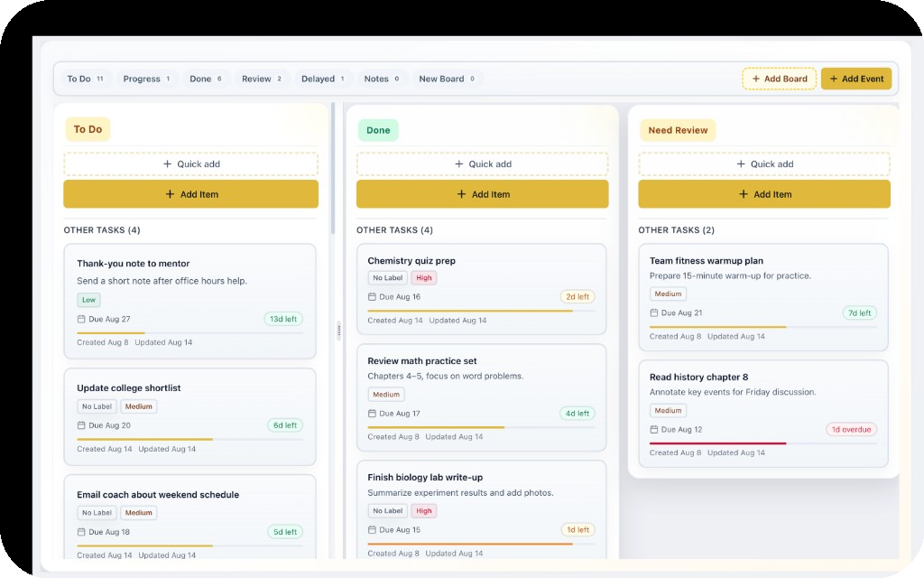924x578 pixels.
Task: Click the To Do column vertical scrollbar
Action: coord(333,169)
